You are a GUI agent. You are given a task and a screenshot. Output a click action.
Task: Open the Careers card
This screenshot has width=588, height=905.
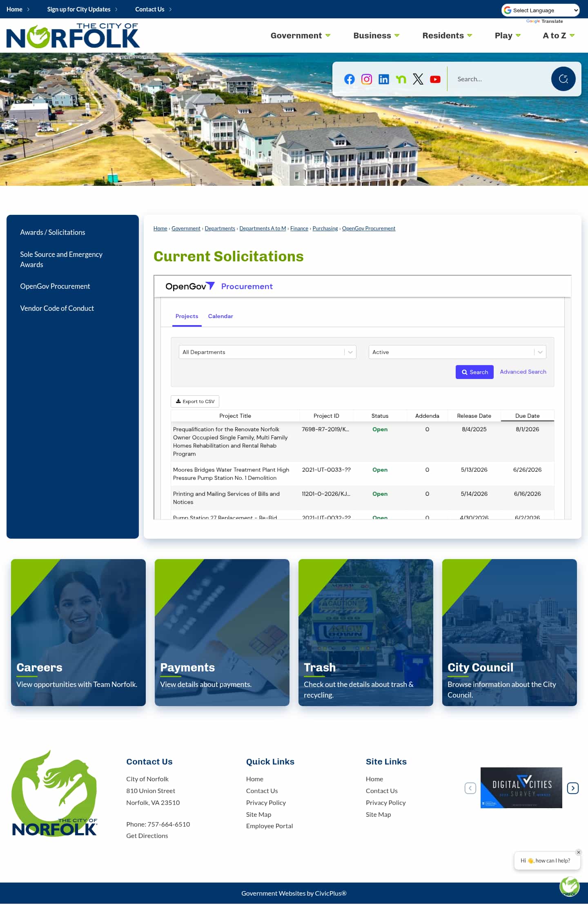coord(78,633)
